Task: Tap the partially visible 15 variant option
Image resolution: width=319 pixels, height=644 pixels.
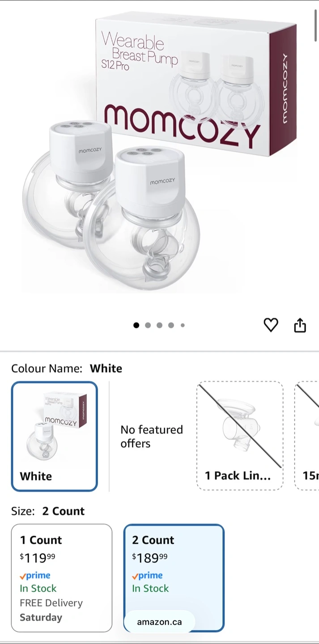Action: coord(307,436)
